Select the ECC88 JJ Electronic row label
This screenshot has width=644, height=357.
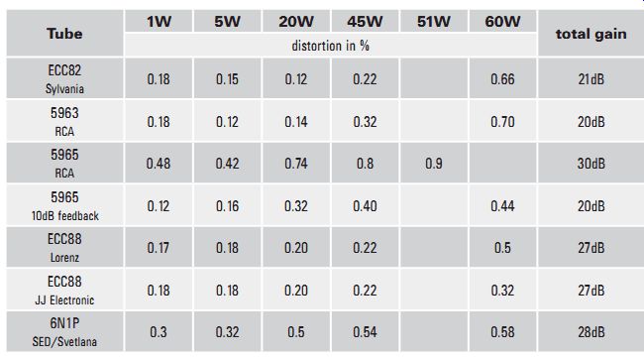pyautogui.click(x=64, y=290)
